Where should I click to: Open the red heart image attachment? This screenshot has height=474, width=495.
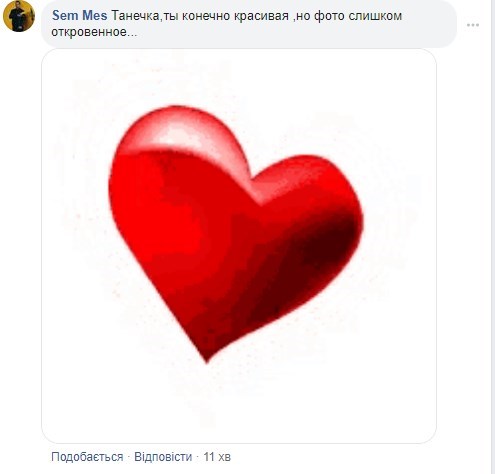(239, 246)
